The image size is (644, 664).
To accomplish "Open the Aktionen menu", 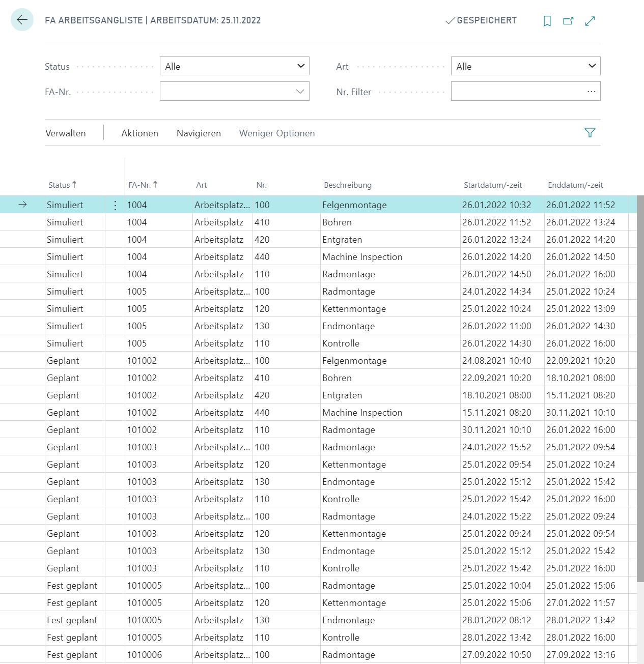I will 139,133.
